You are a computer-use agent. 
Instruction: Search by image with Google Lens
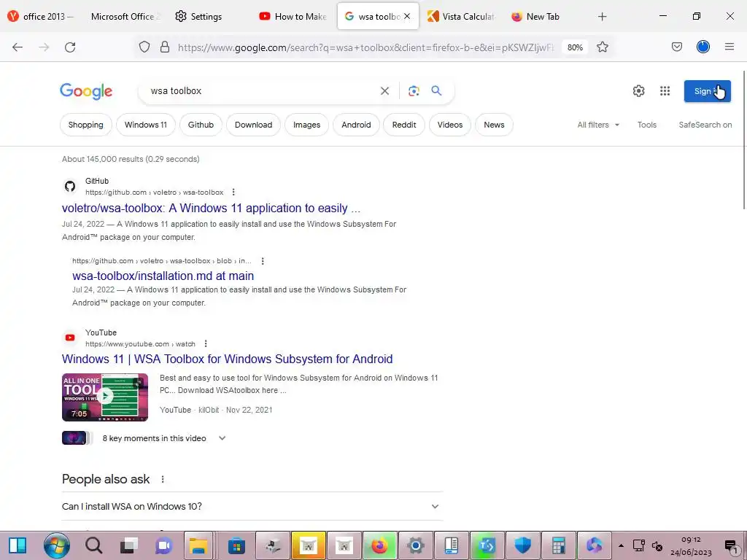click(414, 91)
